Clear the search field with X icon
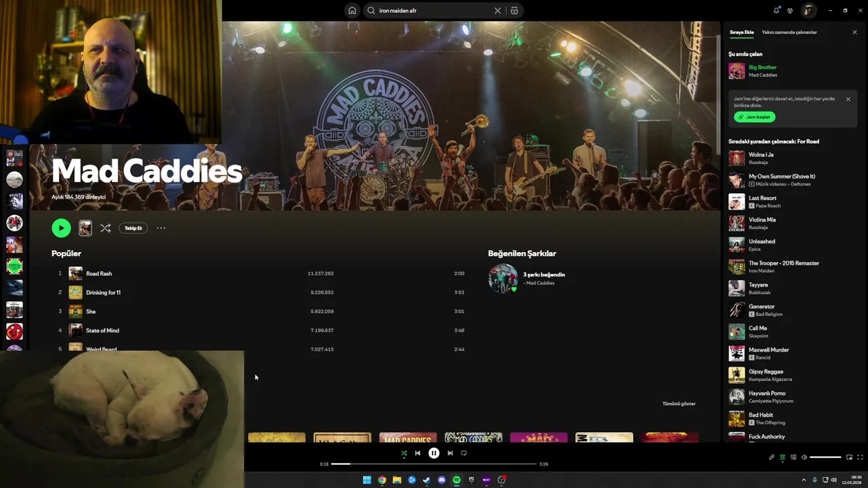This screenshot has width=868, height=488. coord(498,10)
